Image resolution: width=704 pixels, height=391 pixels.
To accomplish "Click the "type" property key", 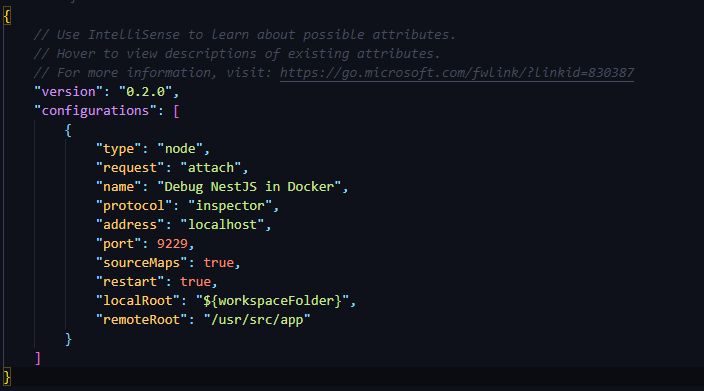I will pyautogui.click(x=119, y=149).
